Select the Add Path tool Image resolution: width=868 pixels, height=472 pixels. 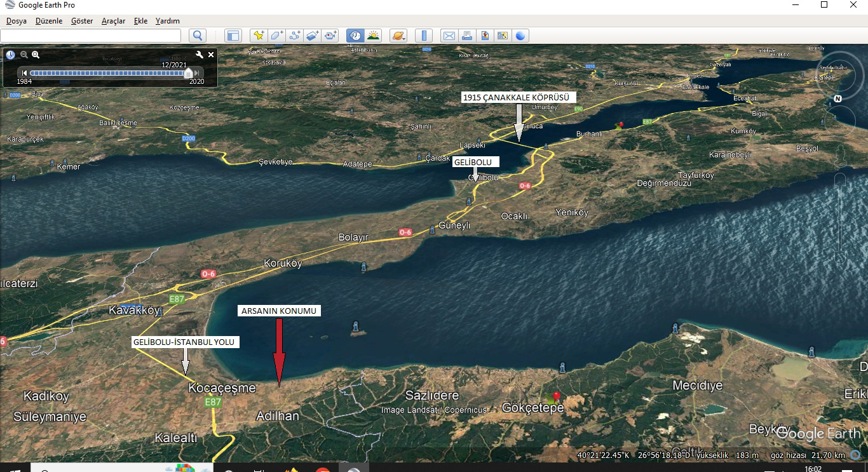[294, 36]
